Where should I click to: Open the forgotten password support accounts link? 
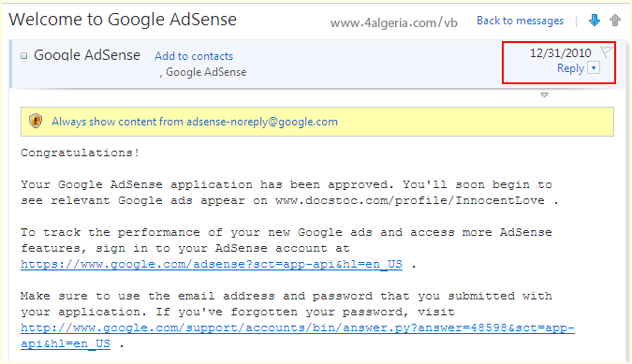298,335
